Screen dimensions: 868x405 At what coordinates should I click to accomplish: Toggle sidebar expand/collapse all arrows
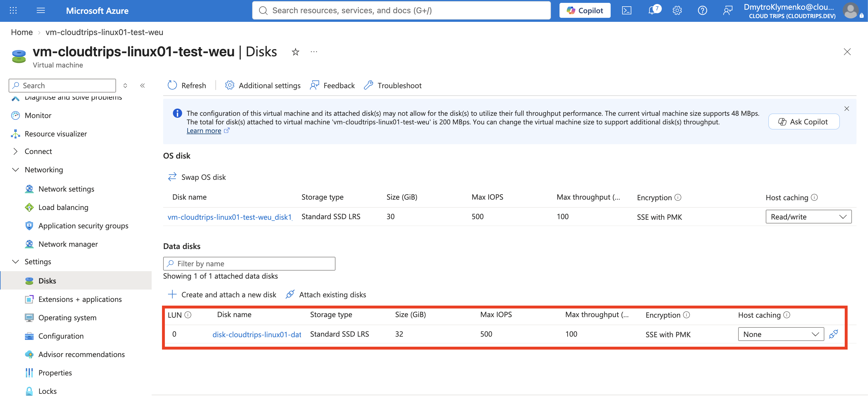pyautogui.click(x=125, y=86)
